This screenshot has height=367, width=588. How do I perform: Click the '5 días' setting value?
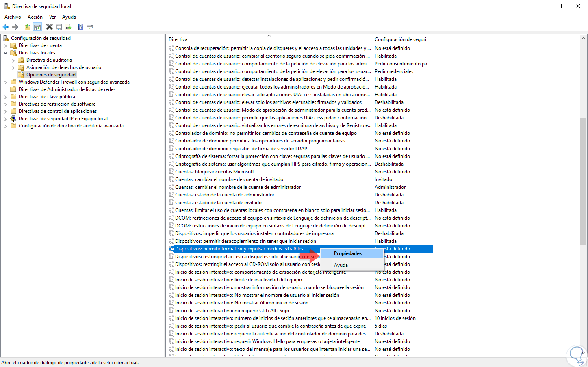(381, 326)
